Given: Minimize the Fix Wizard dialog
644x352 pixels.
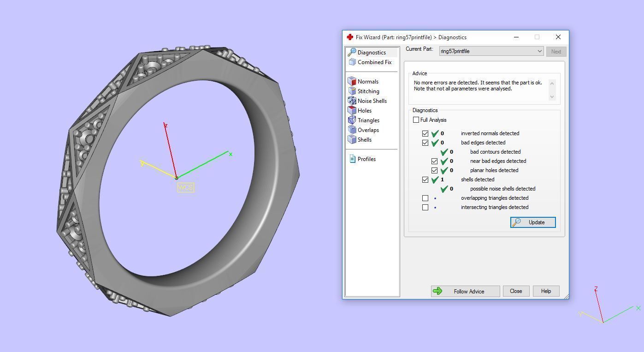Looking at the screenshot, I should pyautogui.click(x=516, y=37).
